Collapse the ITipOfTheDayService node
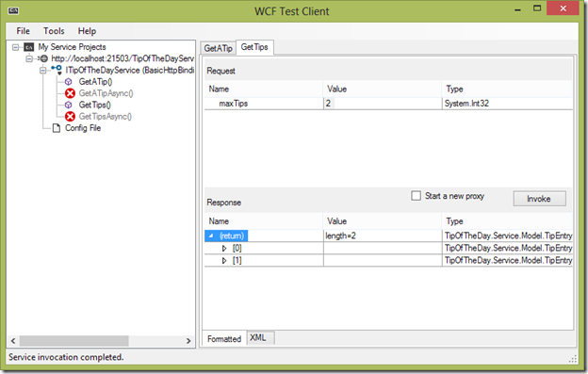 (x=42, y=70)
